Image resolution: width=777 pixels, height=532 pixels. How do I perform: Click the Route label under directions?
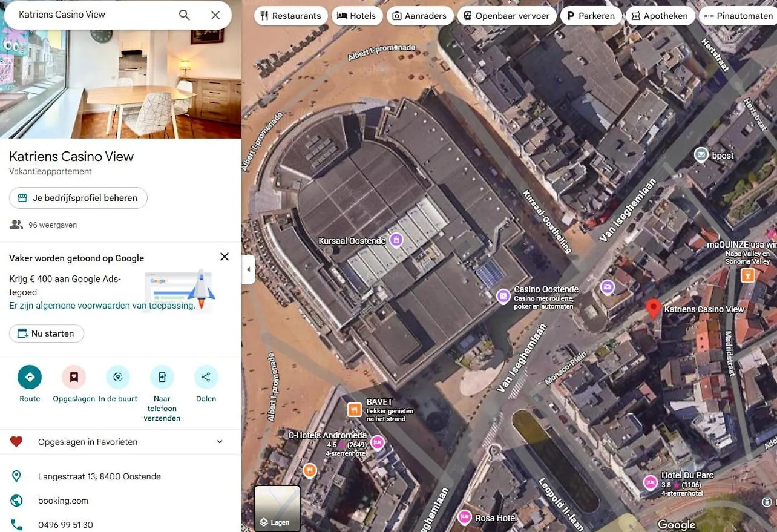click(x=30, y=399)
